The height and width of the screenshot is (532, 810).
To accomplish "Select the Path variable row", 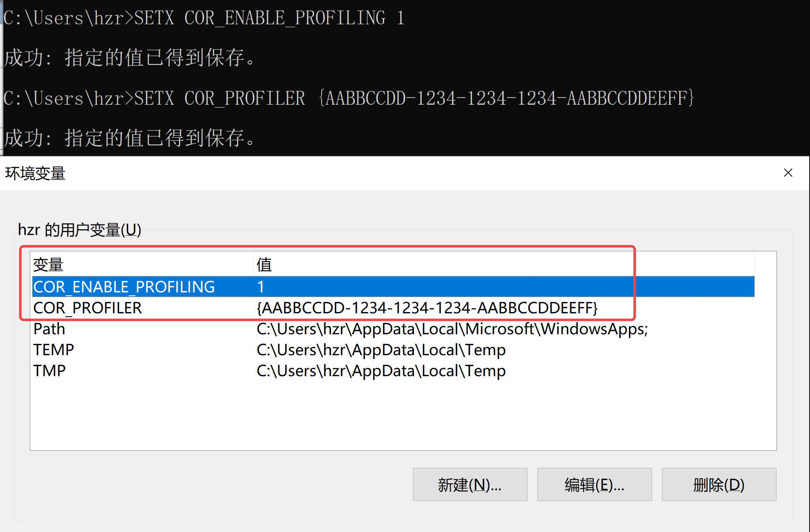I will click(x=49, y=329).
